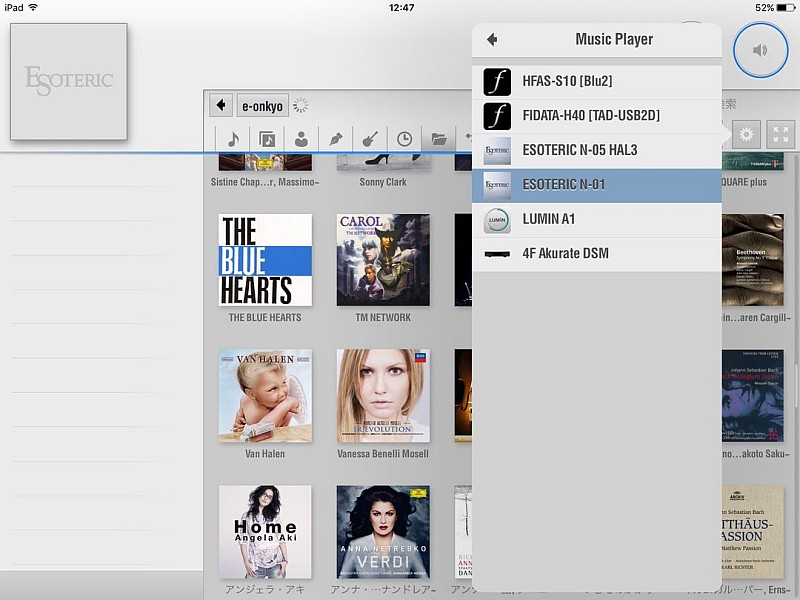
Task: Open the Angela Aki Home album cover
Action: pos(265,532)
